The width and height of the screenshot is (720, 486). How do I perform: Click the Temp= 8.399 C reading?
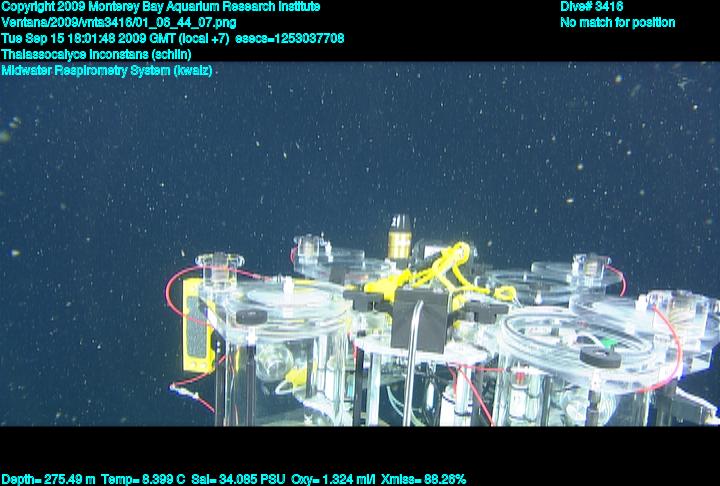tap(143, 480)
